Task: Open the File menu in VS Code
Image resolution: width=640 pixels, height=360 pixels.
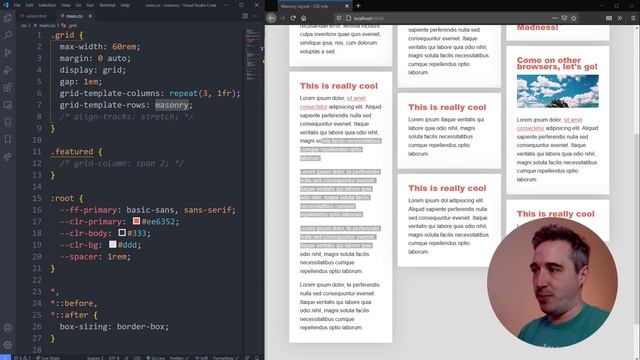Action: coord(17,5)
